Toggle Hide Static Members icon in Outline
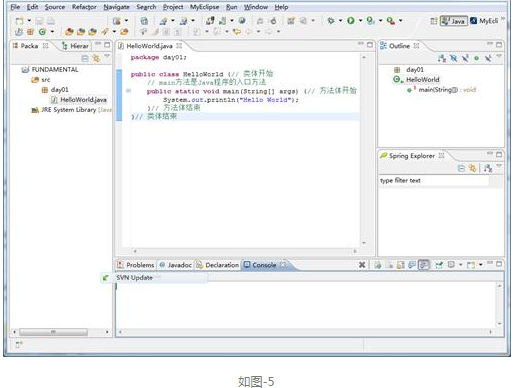The height and width of the screenshot is (388, 514). tap(465, 58)
